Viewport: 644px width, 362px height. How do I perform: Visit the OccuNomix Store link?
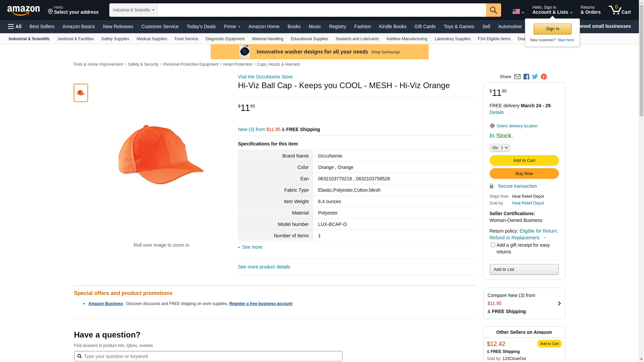pos(265,77)
